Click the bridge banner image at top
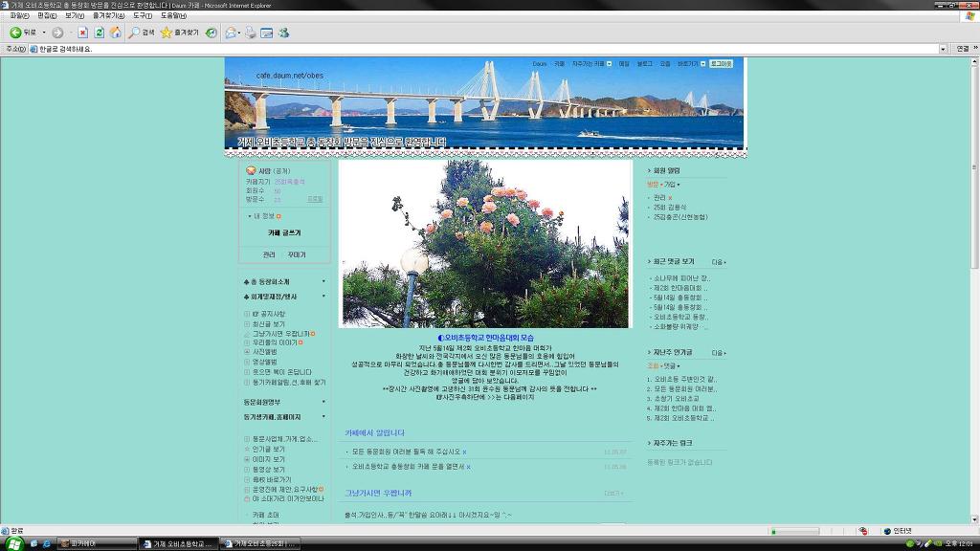The image size is (980, 551). point(485,103)
